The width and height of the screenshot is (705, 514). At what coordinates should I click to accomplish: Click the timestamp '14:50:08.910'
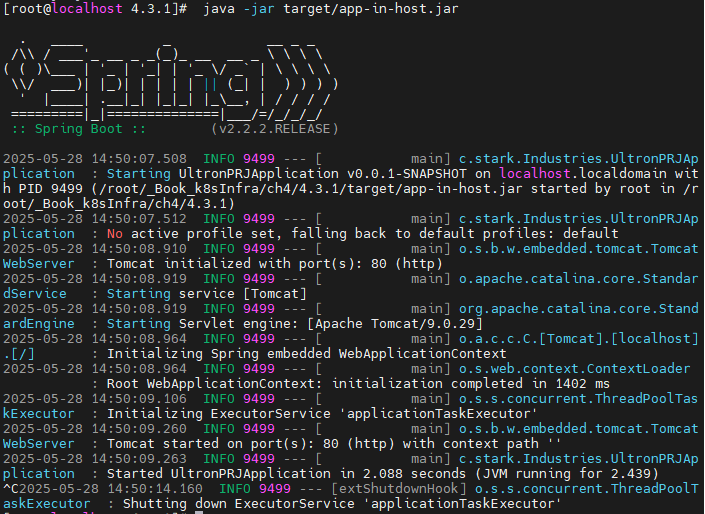139,249
